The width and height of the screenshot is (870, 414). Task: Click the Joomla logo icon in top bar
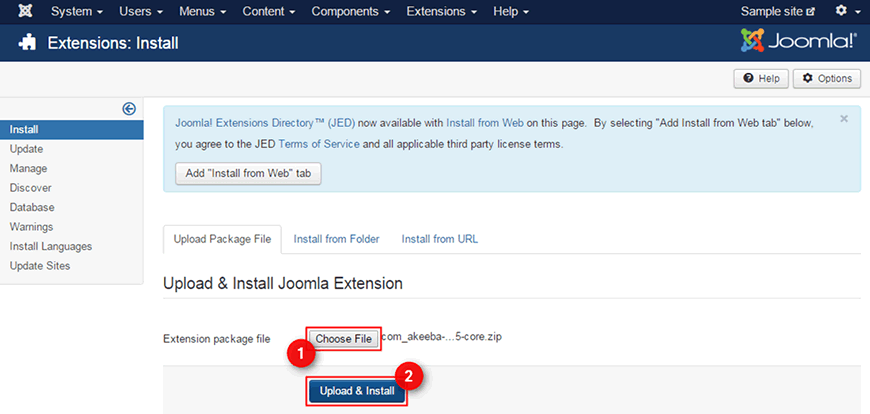pyautogui.click(x=25, y=11)
